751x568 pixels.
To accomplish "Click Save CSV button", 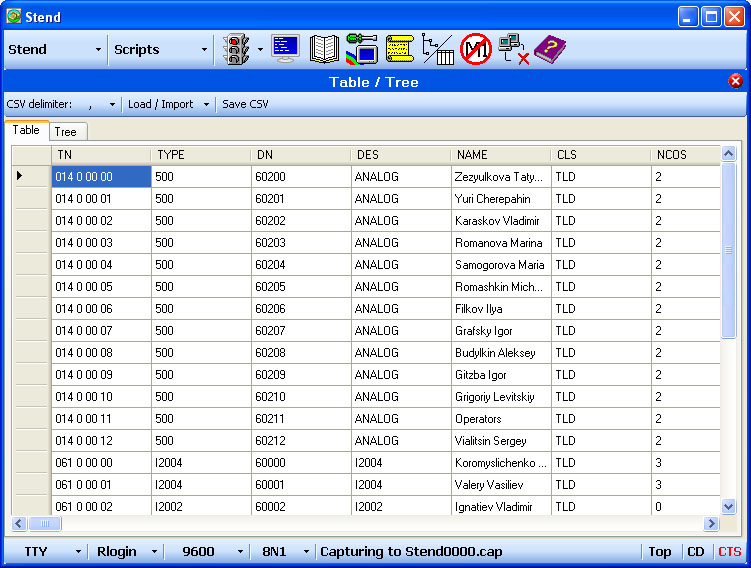I will click(x=245, y=104).
